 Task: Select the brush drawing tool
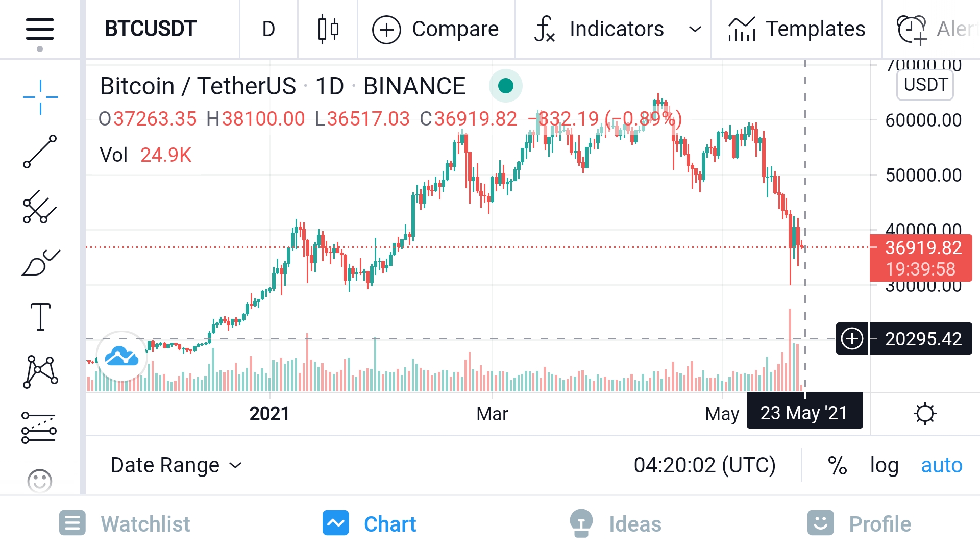click(40, 263)
